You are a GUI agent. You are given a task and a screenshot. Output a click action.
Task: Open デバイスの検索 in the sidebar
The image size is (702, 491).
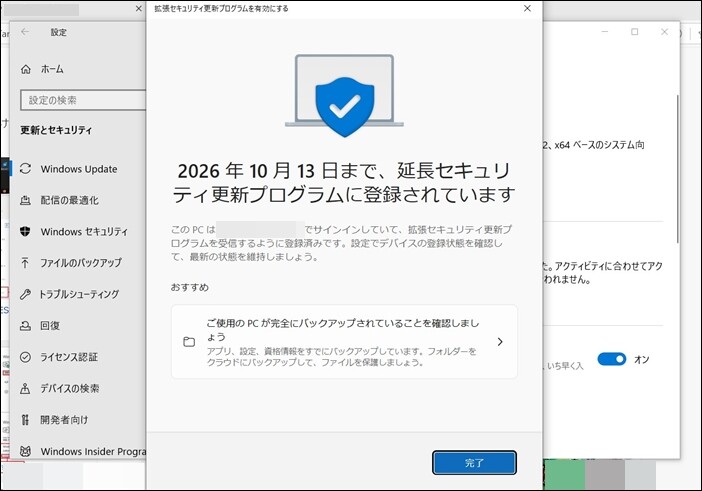70,388
